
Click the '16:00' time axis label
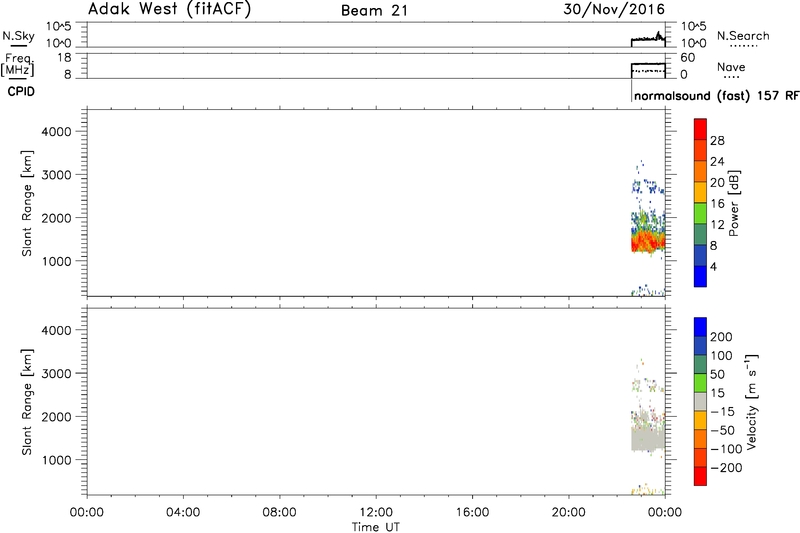pyautogui.click(x=472, y=512)
